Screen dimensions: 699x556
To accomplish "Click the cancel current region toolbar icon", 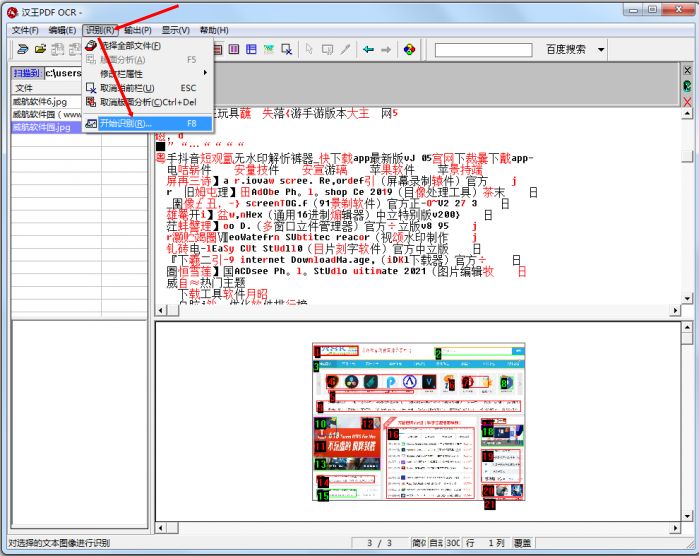I will click(287, 49).
